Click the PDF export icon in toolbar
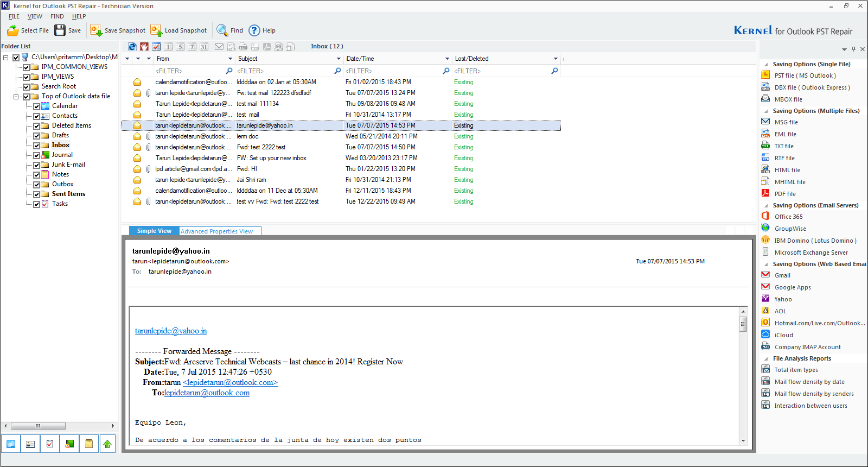Image resolution: width=868 pixels, height=467 pixels. [x=267, y=47]
